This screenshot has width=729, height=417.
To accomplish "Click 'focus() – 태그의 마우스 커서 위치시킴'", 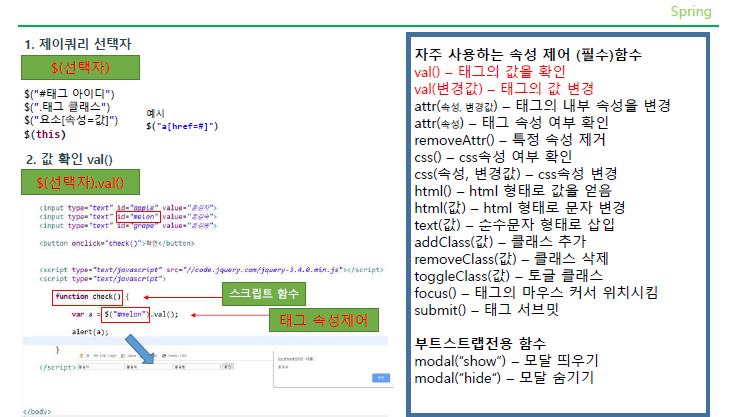I will [x=536, y=293].
